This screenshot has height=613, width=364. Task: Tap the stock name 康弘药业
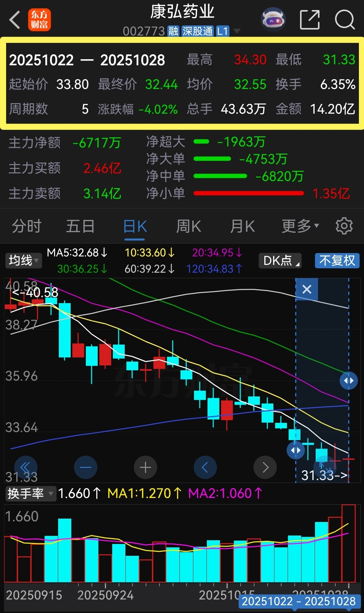tap(182, 12)
